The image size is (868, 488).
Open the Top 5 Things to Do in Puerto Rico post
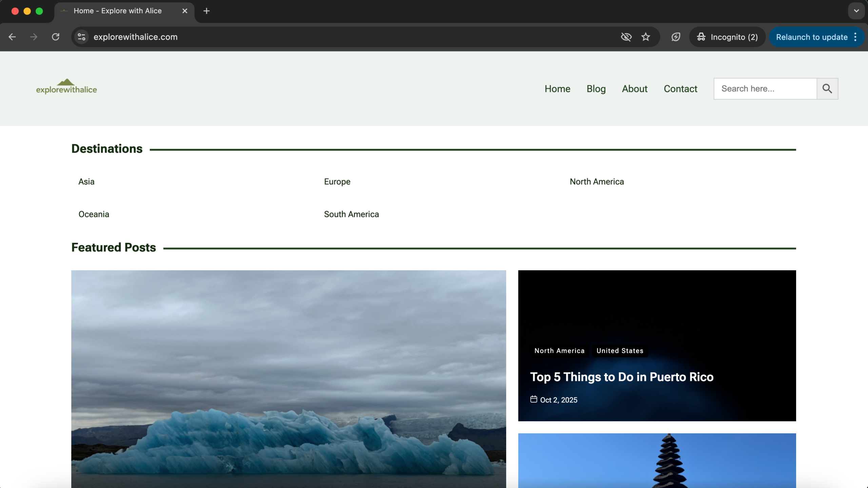click(x=622, y=377)
